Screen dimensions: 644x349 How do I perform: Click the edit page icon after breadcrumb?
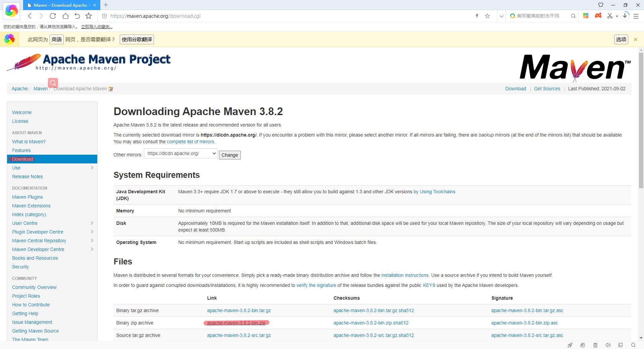tap(111, 89)
